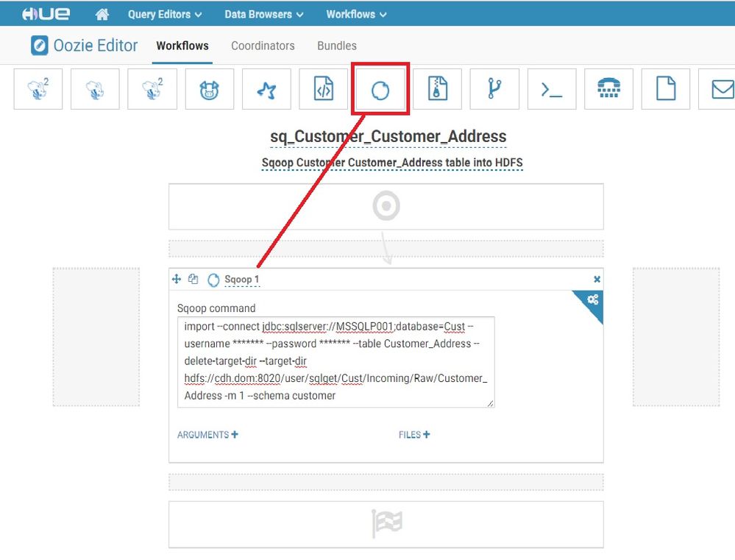Add an argument with ARGUMENTS plus
This screenshot has width=735, height=560.
point(207,435)
